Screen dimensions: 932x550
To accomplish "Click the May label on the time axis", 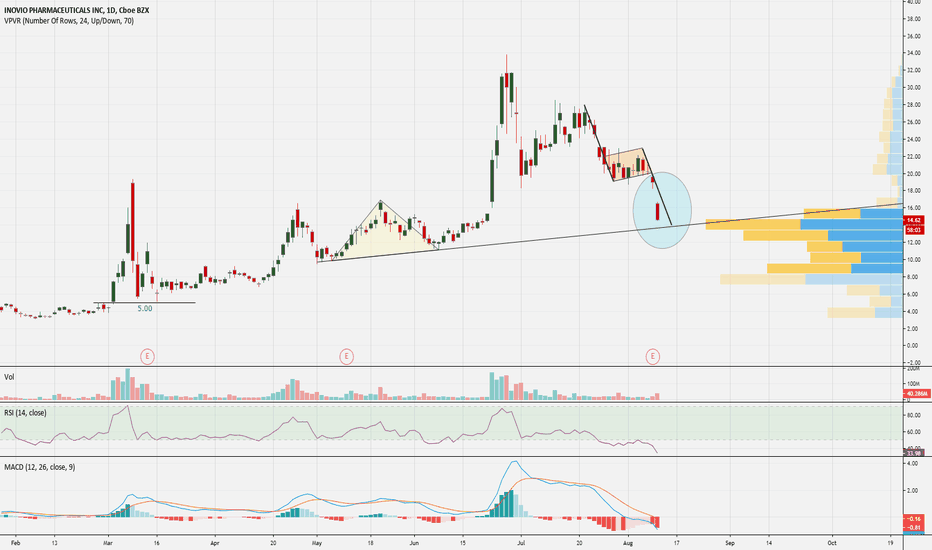I will [317, 543].
